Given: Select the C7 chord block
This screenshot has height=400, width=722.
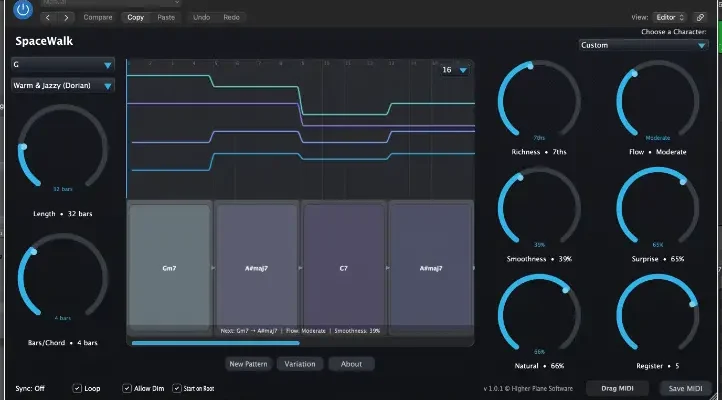Looking at the screenshot, I should (343, 268).
